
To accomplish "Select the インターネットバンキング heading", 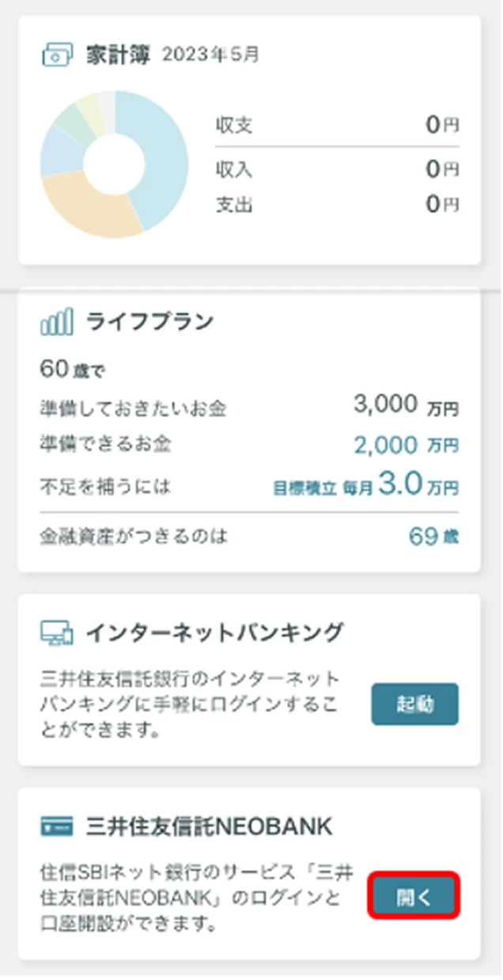I will point(214,632).
